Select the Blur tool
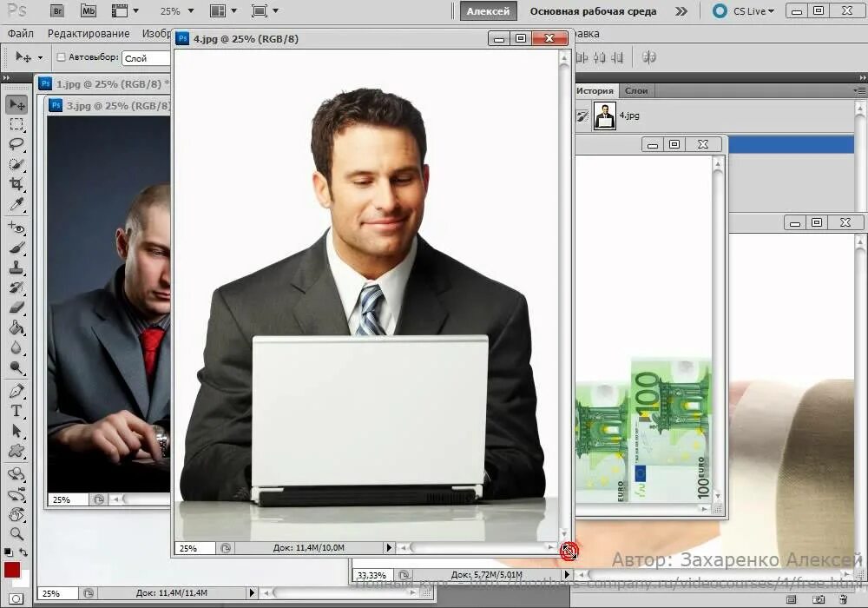This screenshot has height=608, width=868. [x=16, y=347]
